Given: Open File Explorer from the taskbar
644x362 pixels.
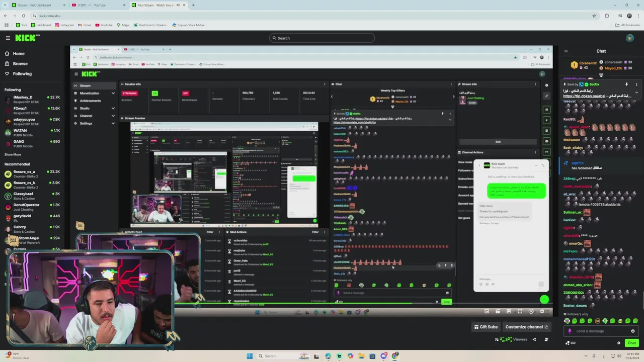Looking at the screenshot, I should (361, 356).
